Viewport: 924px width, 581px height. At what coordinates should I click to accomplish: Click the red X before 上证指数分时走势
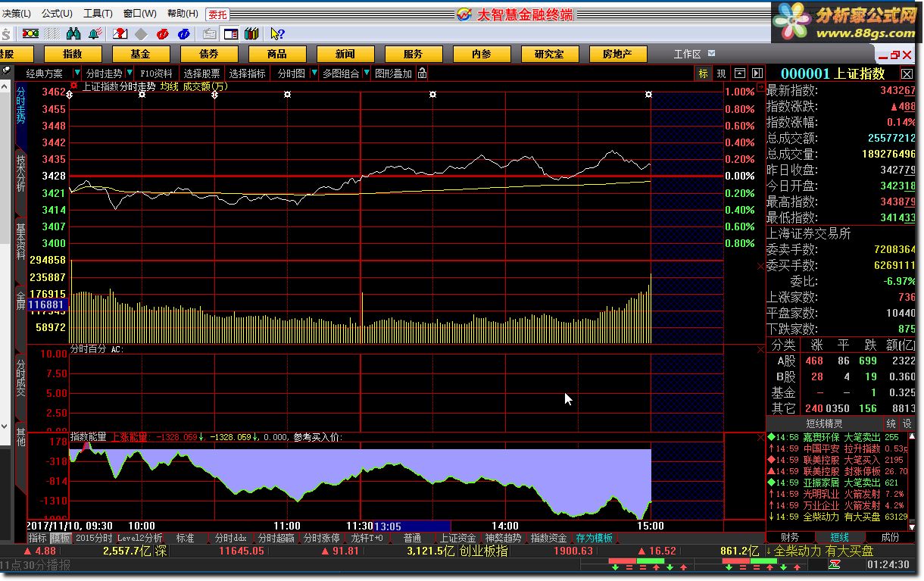click(74, 86)
